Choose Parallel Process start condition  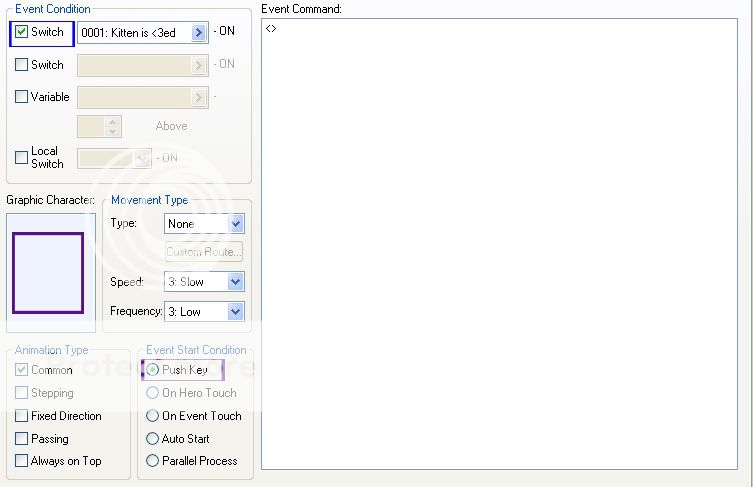point(153,461)
